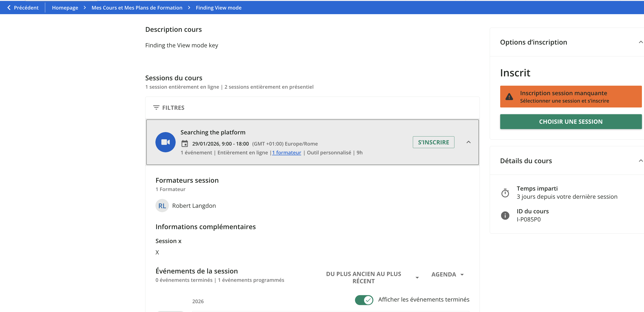Open Mes Cours et Mes Plans breadcrumb
This screenshot has height=312, width=644.
(137, 8)
